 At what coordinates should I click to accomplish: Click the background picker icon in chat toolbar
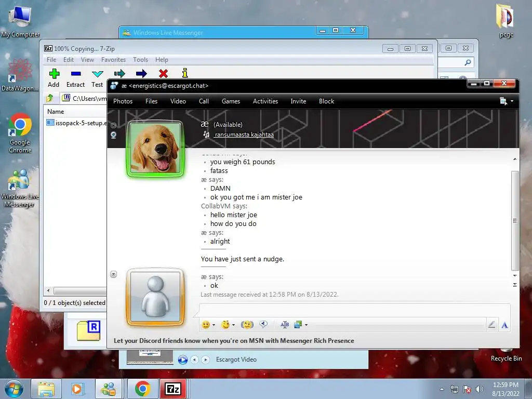298,325
